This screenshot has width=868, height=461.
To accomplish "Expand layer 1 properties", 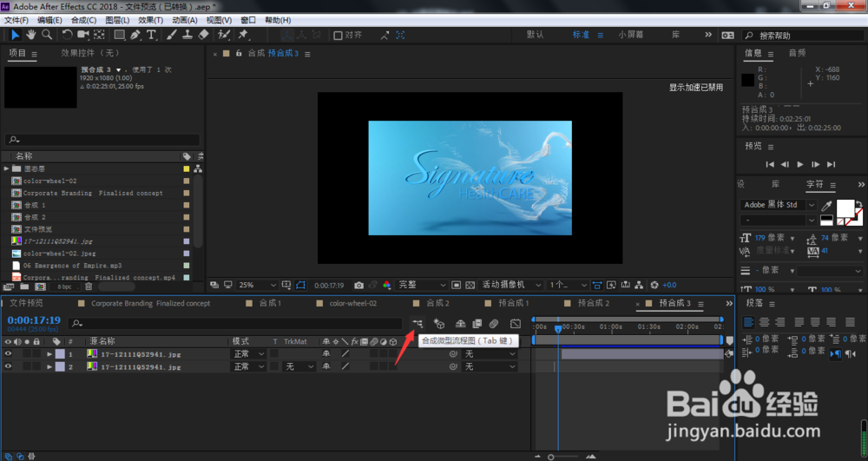I will click(49, 353).
